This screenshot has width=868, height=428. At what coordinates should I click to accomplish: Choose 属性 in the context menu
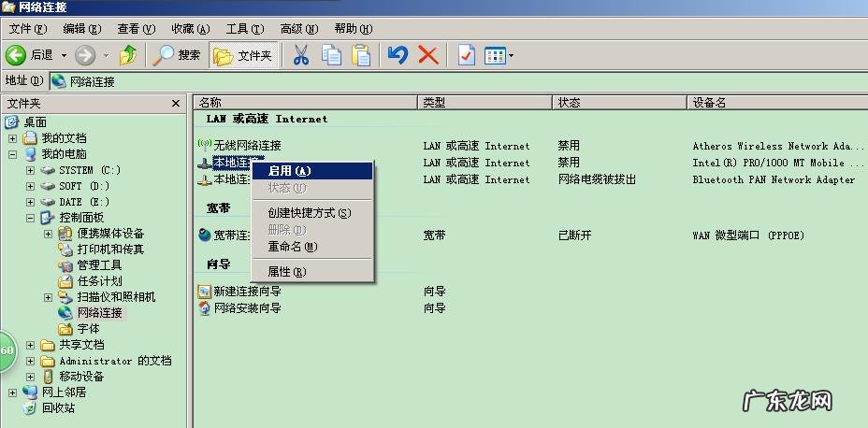point(286,272)
